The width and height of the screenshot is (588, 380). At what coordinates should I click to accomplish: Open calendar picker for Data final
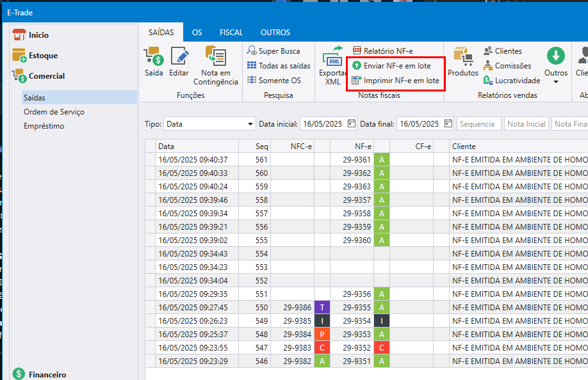[x=448, y=123]
